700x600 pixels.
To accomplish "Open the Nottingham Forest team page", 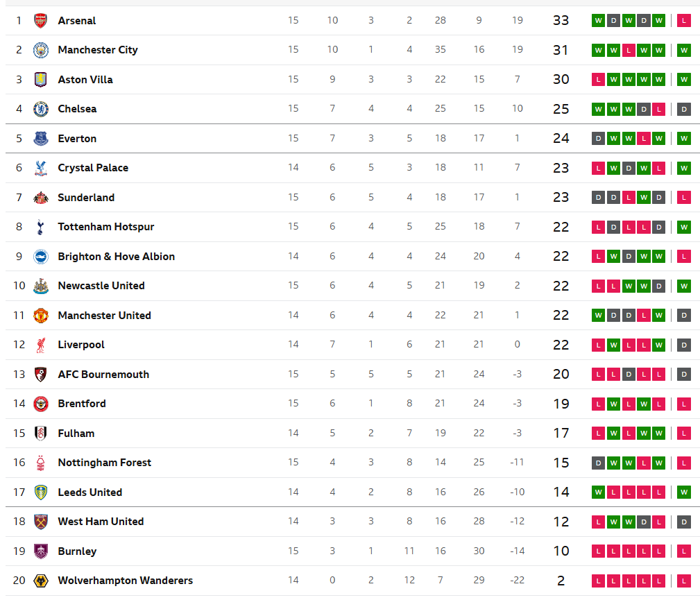I will point(105,463).
